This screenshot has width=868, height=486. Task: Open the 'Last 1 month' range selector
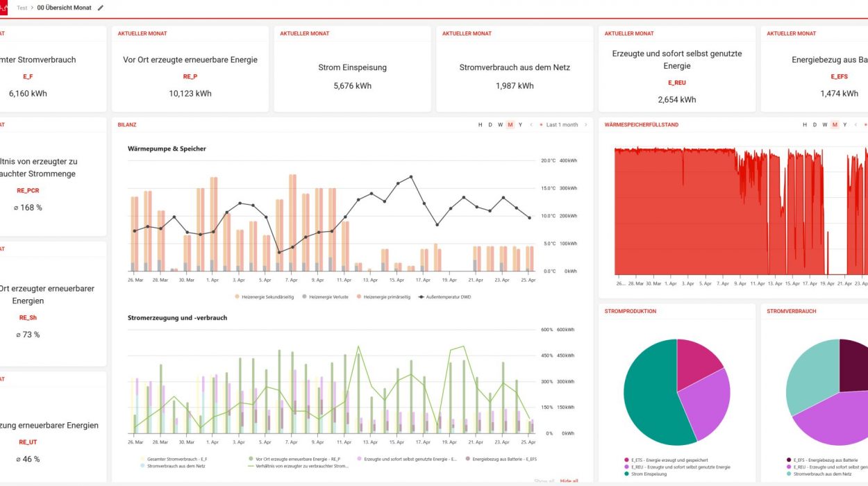tap(562, 125)
